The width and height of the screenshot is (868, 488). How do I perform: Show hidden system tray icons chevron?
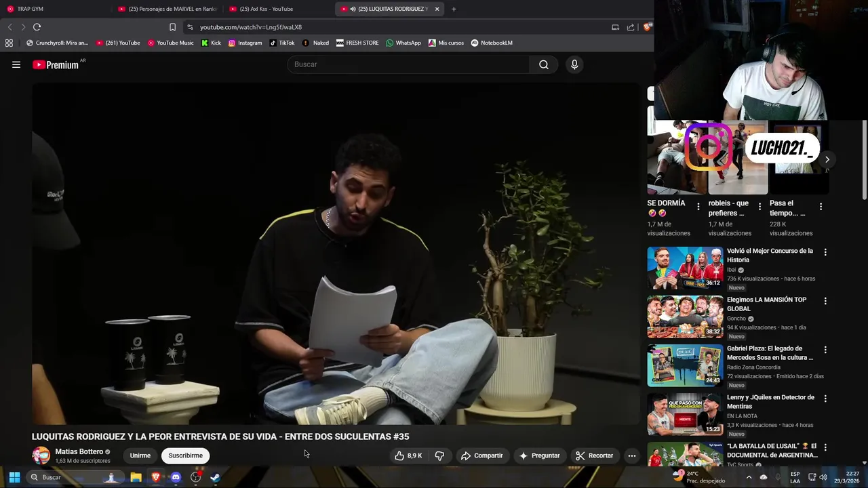[x=749, y=477]
